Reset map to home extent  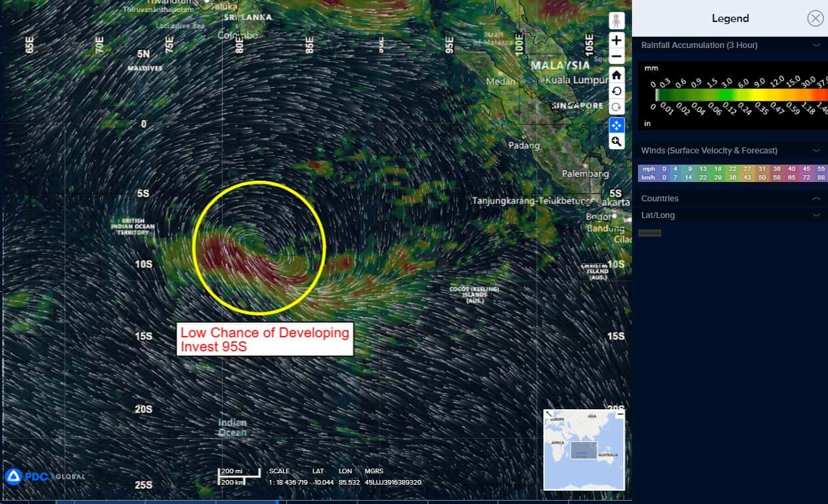616,75
